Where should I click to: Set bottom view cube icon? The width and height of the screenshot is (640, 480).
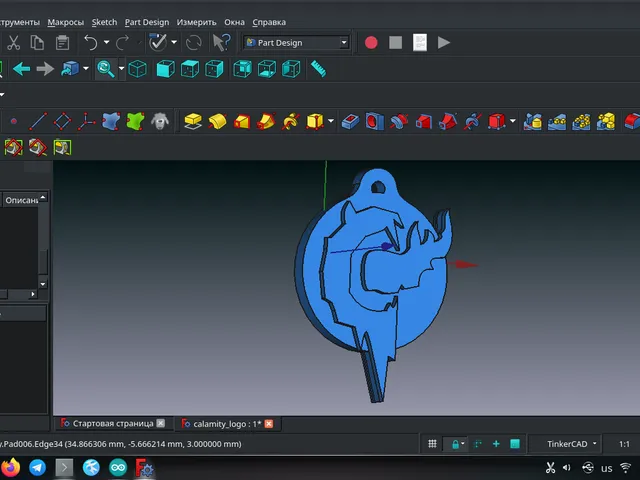pos(267,69)
